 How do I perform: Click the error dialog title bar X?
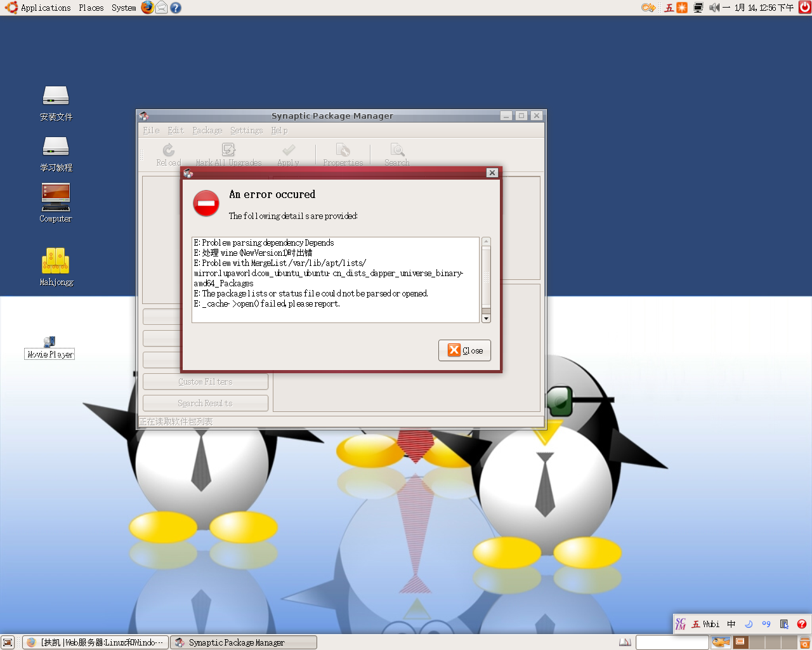[x=492, y=173]
